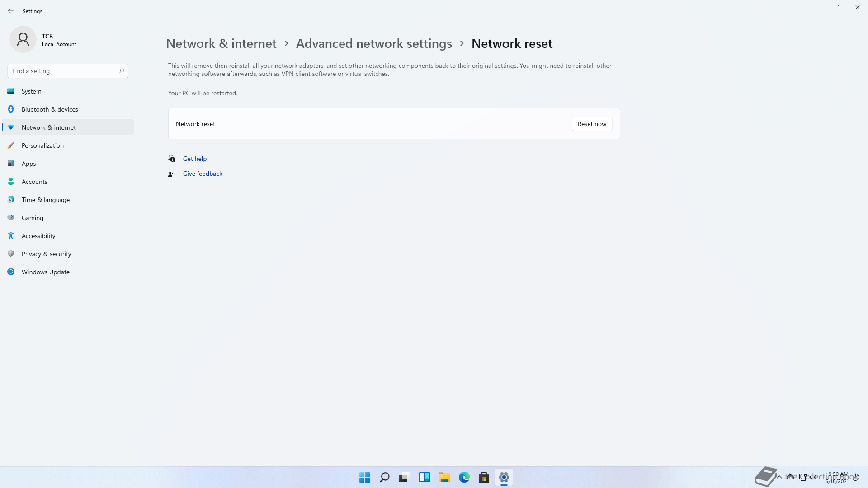Return to Advanced network settings breadcrumb
Viewport: 868px width, 488px height.
pos(374,43)
